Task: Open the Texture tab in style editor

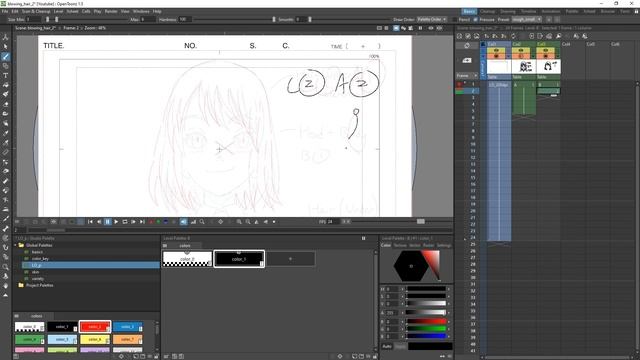Action: 400,245
